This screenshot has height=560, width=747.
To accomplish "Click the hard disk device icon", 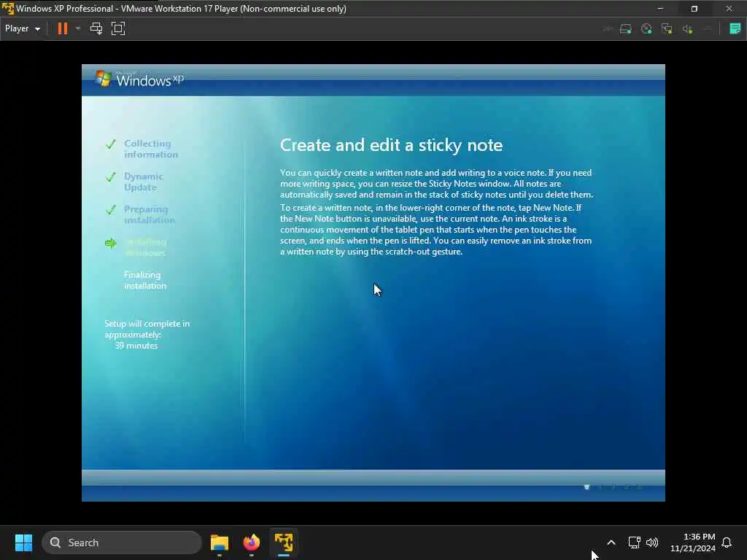I will (625, 29).
